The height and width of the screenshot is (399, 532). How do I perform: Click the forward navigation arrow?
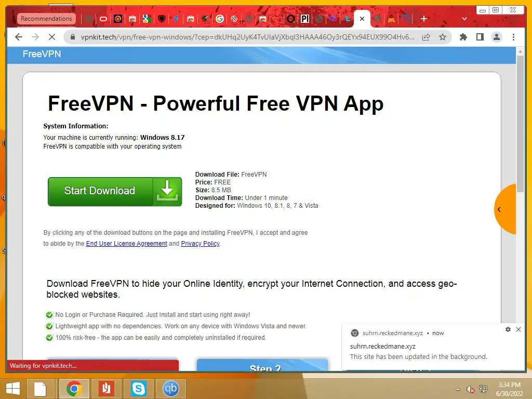click(x=35, y=37)
